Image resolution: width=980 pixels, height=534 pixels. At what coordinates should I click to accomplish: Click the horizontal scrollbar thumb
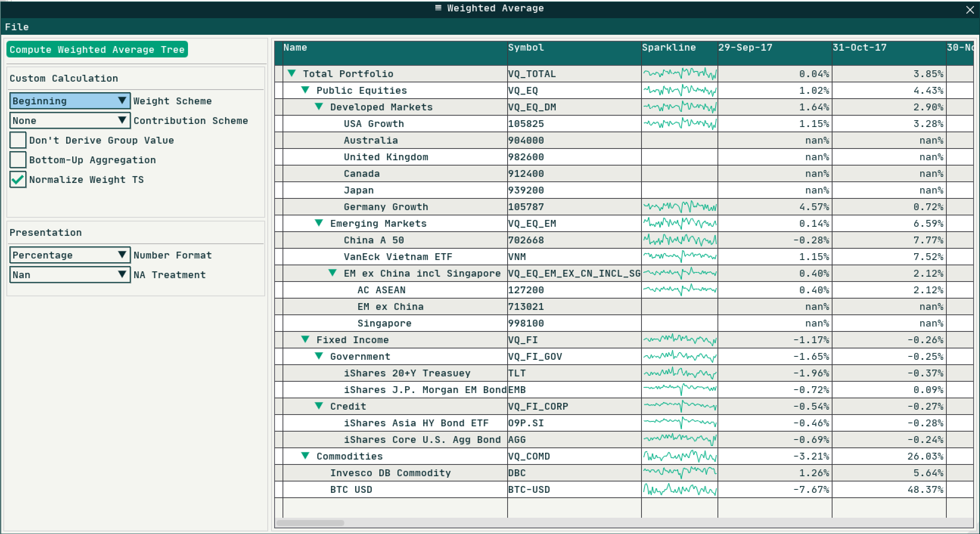click(x=310, y=523)
